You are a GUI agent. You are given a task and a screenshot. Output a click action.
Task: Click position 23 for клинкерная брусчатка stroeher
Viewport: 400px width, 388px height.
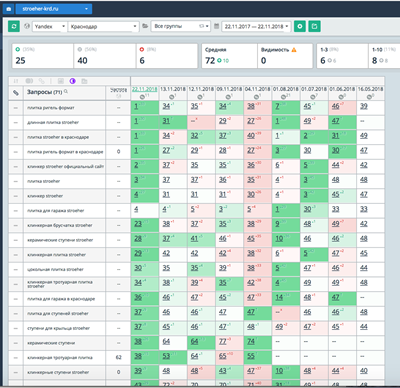pyautogui.click(x=138, y=224)
